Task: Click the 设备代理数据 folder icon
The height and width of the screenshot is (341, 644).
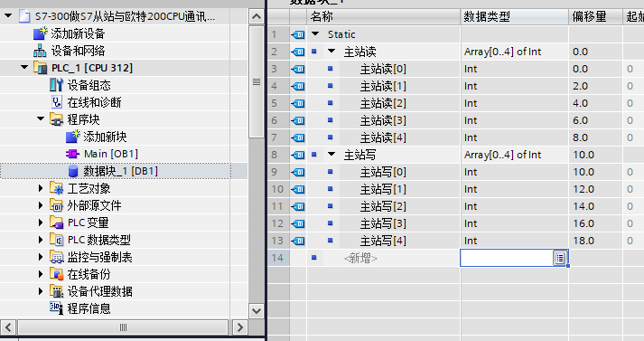Action: click(x=56, y=291)
